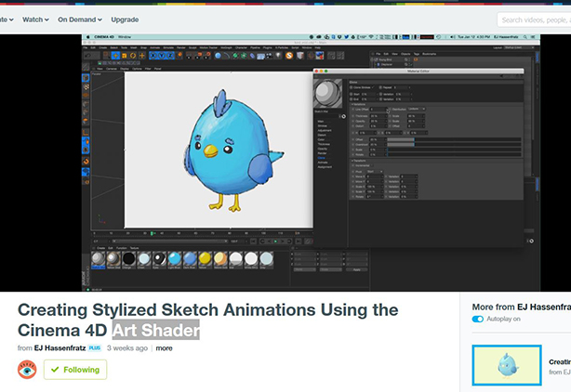Toggle the Y axis lock icon
571x392 pixels.
(x=161, y=56)
